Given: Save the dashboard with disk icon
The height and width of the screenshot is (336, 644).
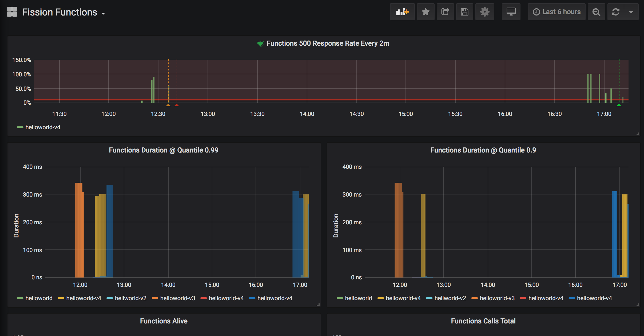Looking at the screenshot, I should click(x=464, y=12).
